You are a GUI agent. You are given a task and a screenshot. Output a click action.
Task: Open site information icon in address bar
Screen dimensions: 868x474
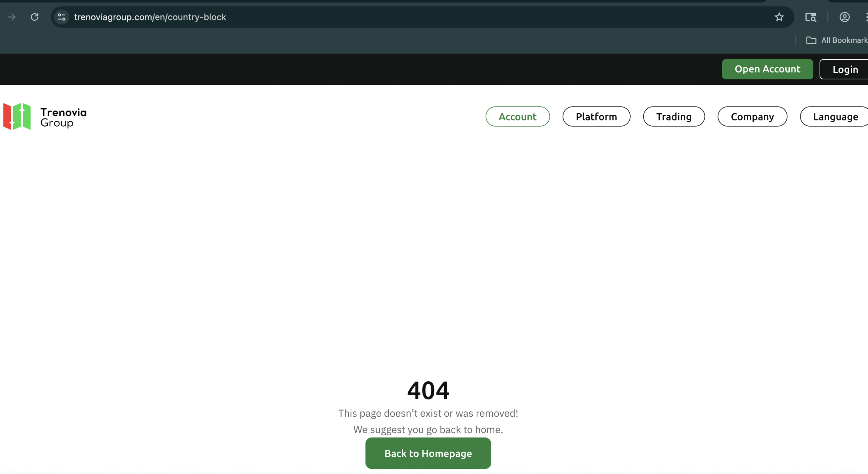pos(62,17)
